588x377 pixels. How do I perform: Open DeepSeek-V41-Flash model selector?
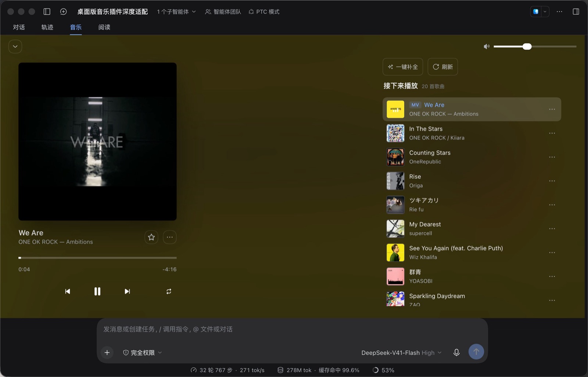pyautogui.click(x=401, y=352)
